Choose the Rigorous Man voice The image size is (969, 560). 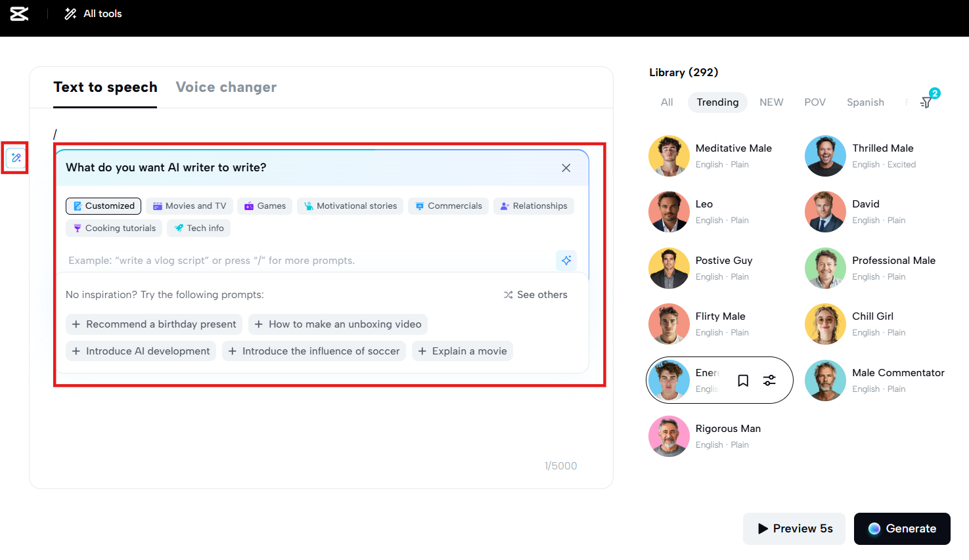tap(719, 437)
